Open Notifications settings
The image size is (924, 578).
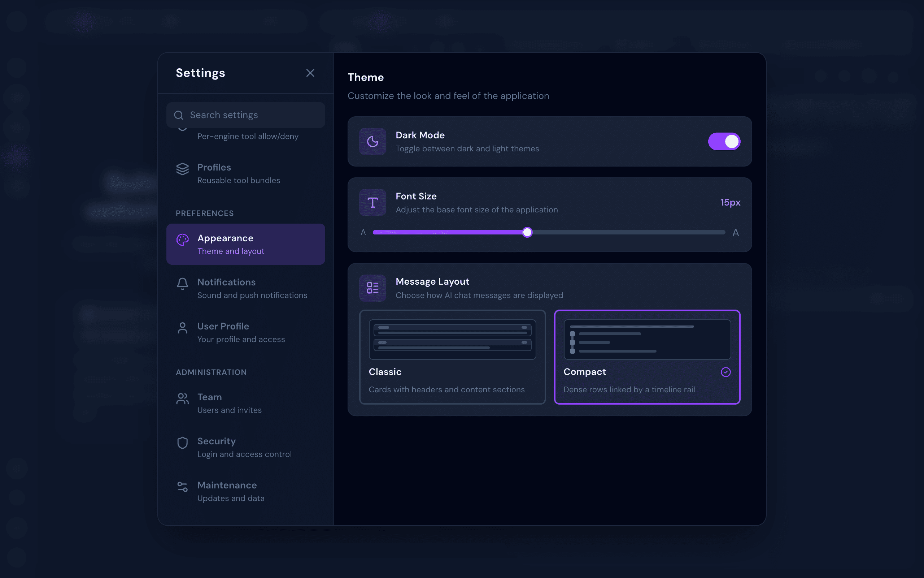pos(245,288)
